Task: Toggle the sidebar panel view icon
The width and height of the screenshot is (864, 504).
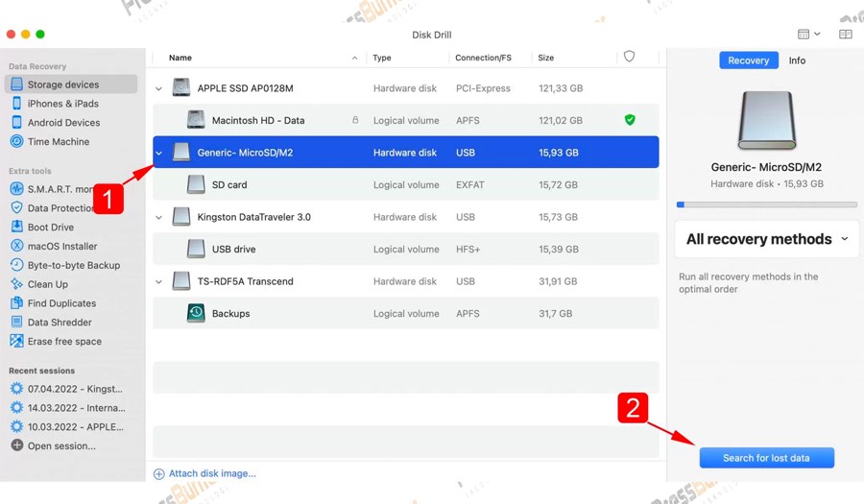Action: (x=845, y=34)
